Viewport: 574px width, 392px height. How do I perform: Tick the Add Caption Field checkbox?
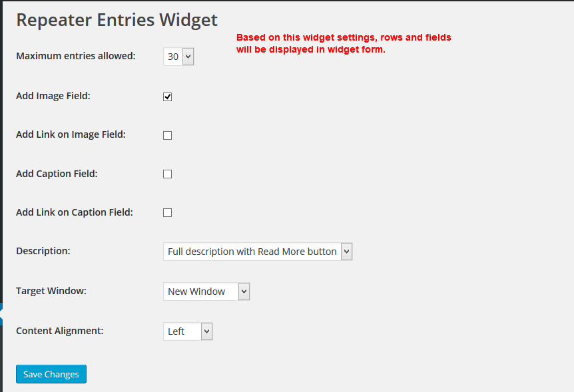[x=168, y=174]
